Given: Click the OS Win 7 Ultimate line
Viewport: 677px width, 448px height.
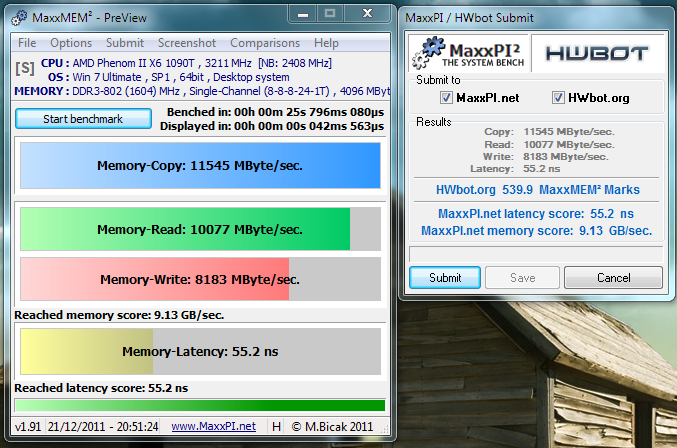Looking at the screenshot, I should point(168,77).
